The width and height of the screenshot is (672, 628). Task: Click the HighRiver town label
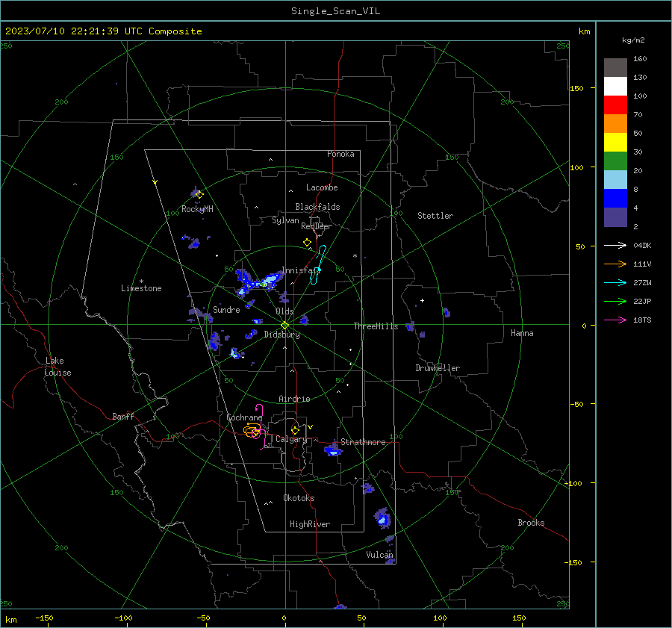point(309,525)
